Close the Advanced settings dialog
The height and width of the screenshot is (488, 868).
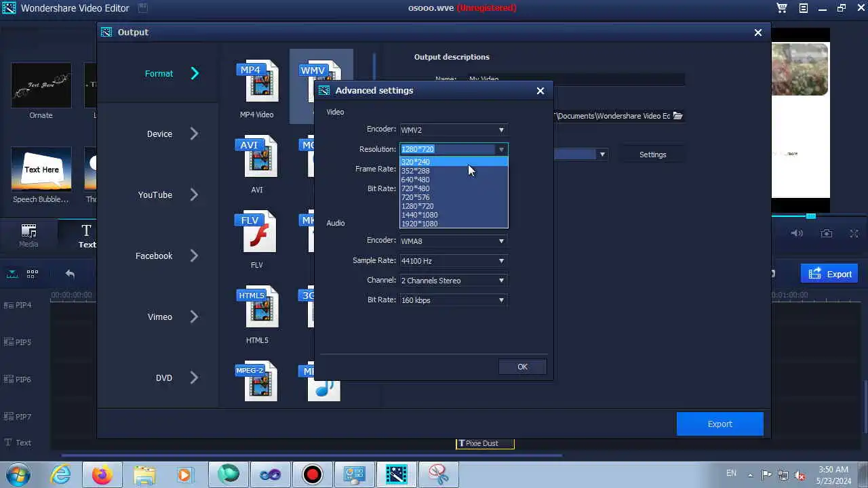click(540, 90)
